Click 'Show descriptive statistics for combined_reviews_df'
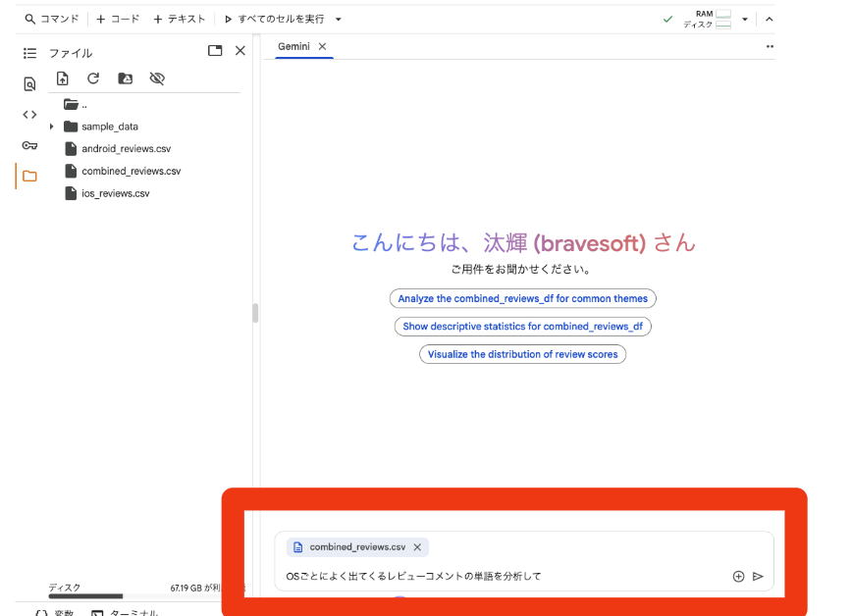The height and width of the screenshot is (616, 851). coord(522,327)
